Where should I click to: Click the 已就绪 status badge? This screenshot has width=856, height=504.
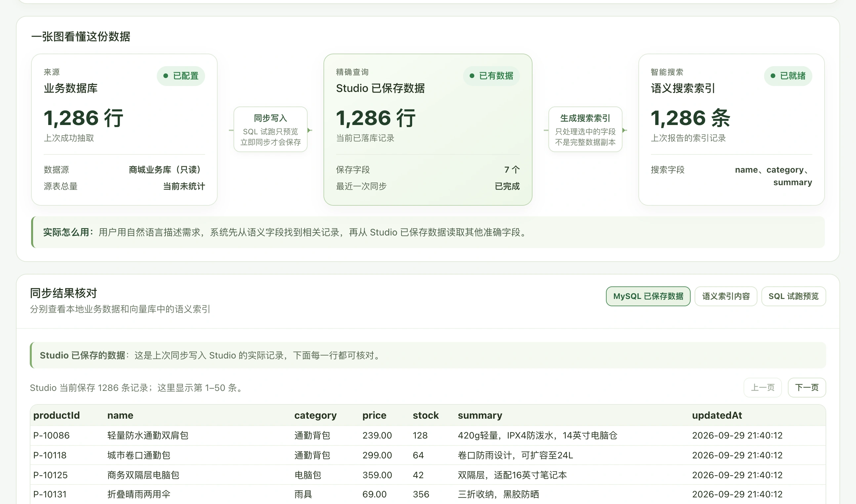click(788, 76)
